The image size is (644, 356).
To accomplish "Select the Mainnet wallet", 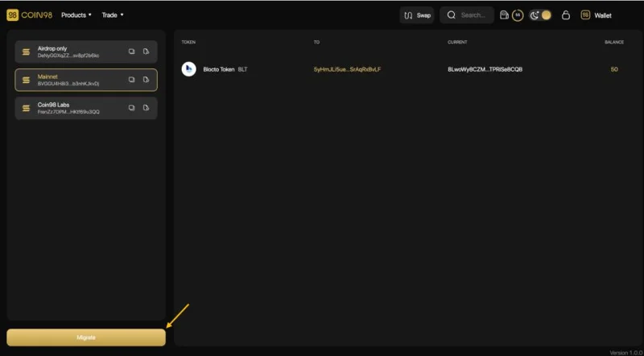I will point(86,80).
